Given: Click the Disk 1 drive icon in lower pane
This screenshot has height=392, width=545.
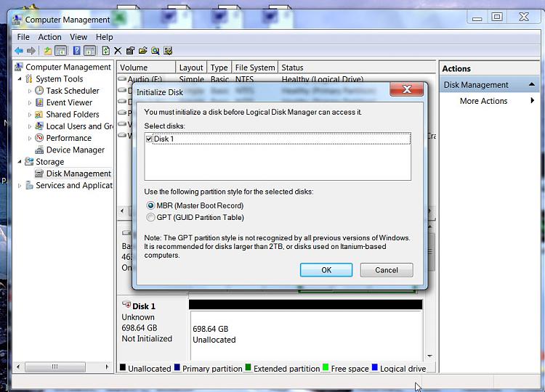Looking at the screenshot, I should pyautogui.click(x=126, y=304).
